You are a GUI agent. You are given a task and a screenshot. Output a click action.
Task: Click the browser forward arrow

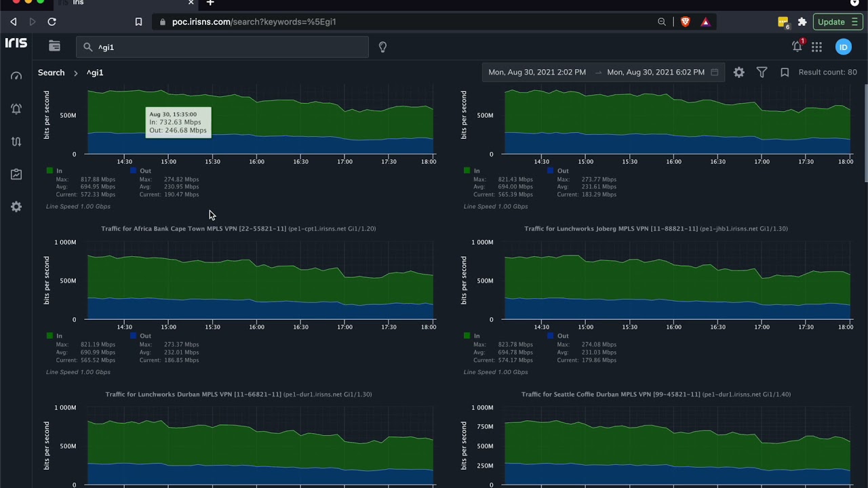coord(32,22)
